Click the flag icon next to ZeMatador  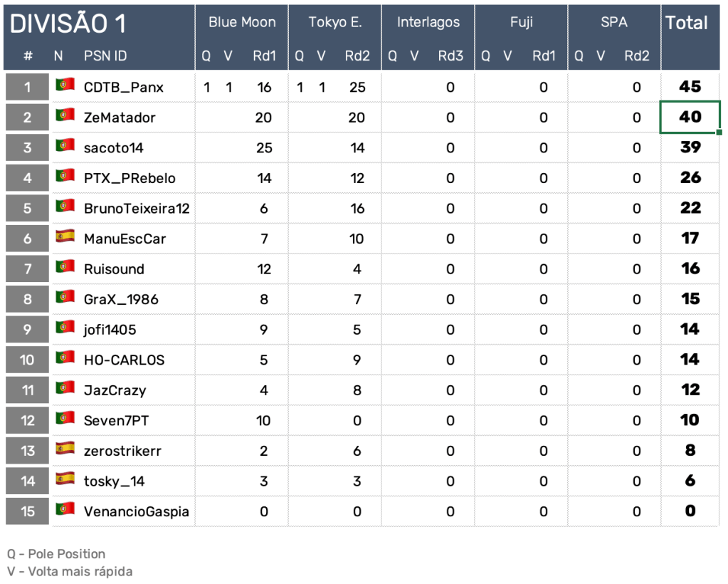pos(65,115)
